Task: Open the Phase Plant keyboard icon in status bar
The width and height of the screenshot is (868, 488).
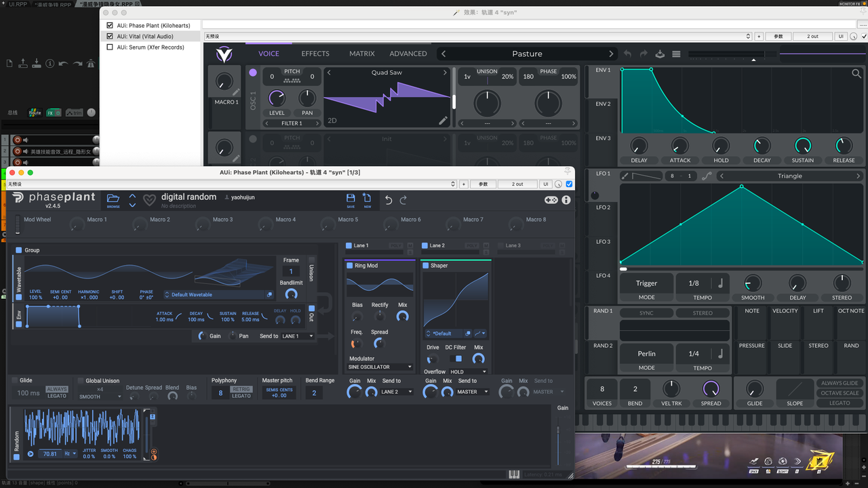Action: pos(514,474)
